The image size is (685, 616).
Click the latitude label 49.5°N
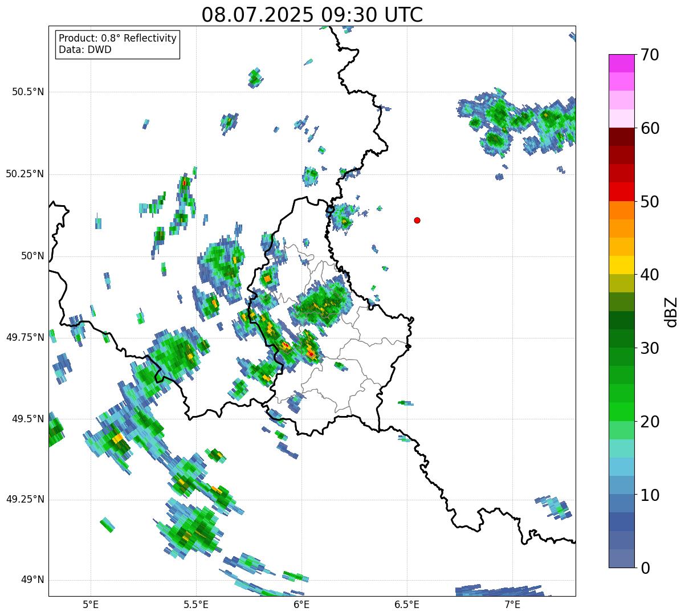click(x=28, y=419)
